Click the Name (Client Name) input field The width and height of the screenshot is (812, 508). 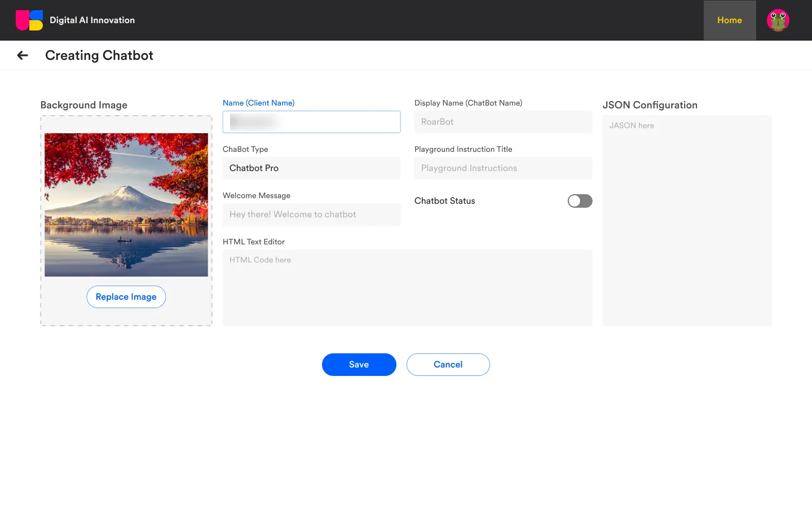(x=311, y=122)
